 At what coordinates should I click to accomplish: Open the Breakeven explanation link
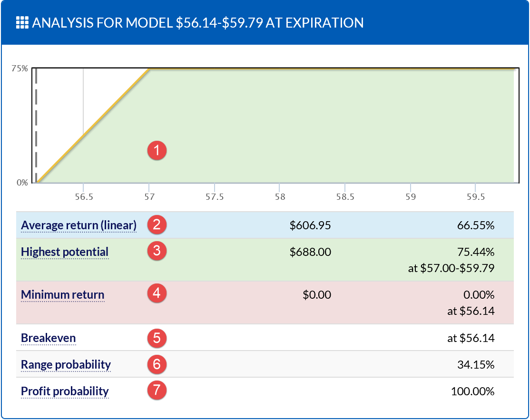pos(48,338)
